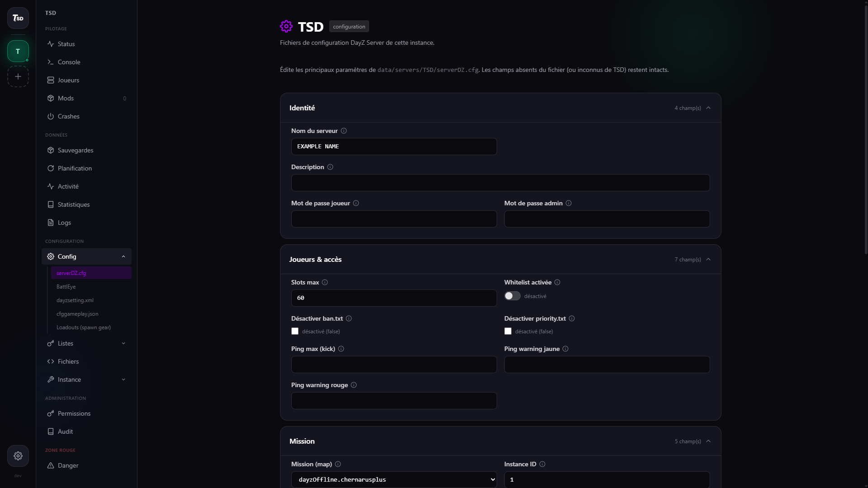Click info icon next to Nom du serveur

pyautogui.click(x=344, y=131)
